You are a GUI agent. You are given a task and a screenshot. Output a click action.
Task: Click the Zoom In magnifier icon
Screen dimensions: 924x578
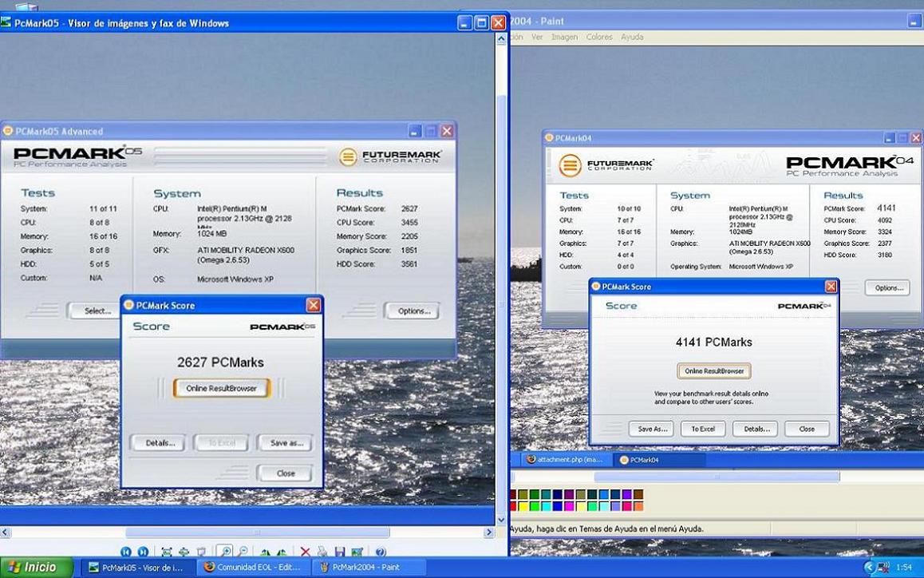tap(225, 552)
